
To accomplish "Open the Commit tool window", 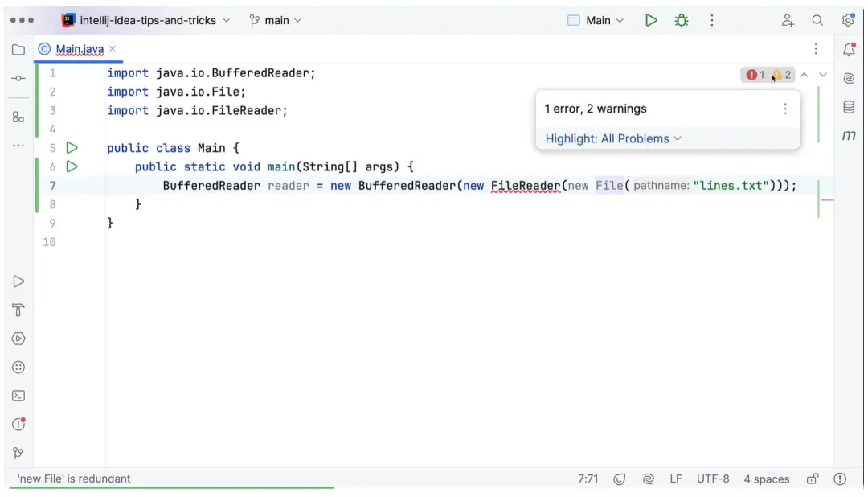I will 18,78.
